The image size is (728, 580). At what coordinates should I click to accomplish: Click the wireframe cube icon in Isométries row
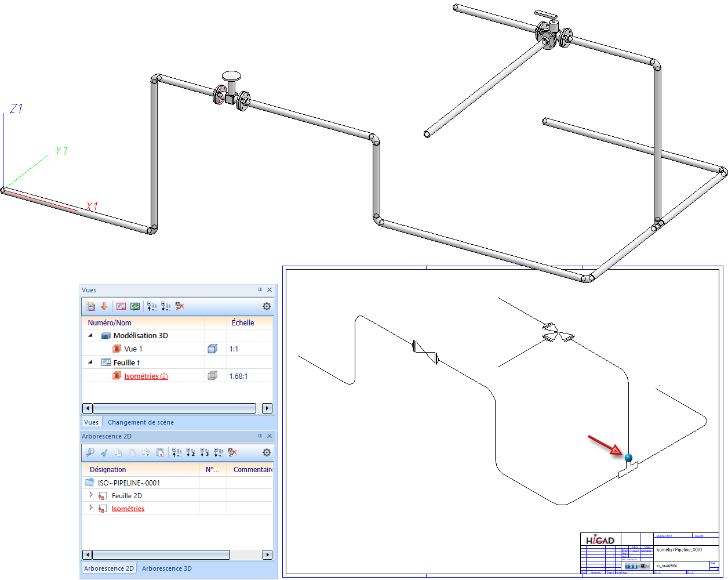(x=212, y=376)
